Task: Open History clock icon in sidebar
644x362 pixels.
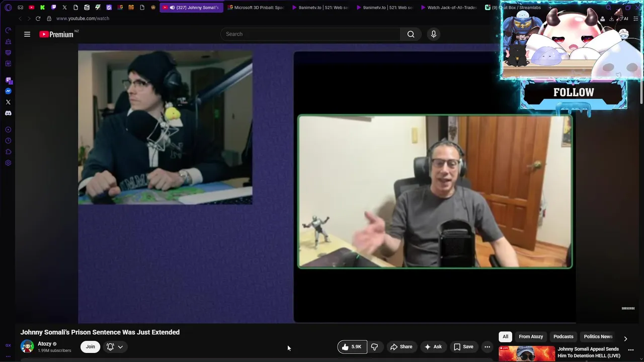Action: [x=8, y=141]
